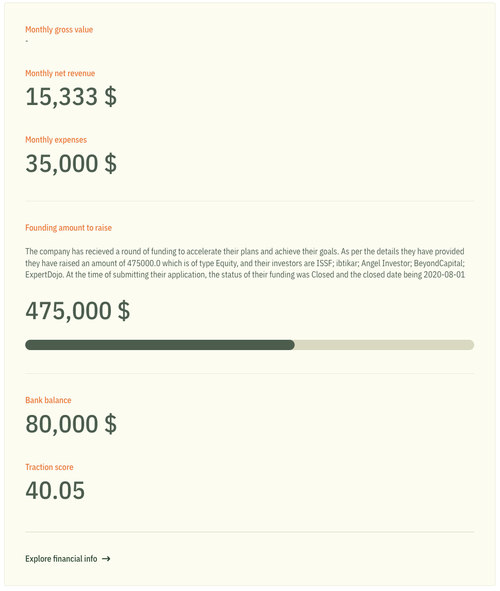The height and width of the screenshot is (591, 500).
Task: Select the 475,000 $ funding amount
Action: (78, 311)
